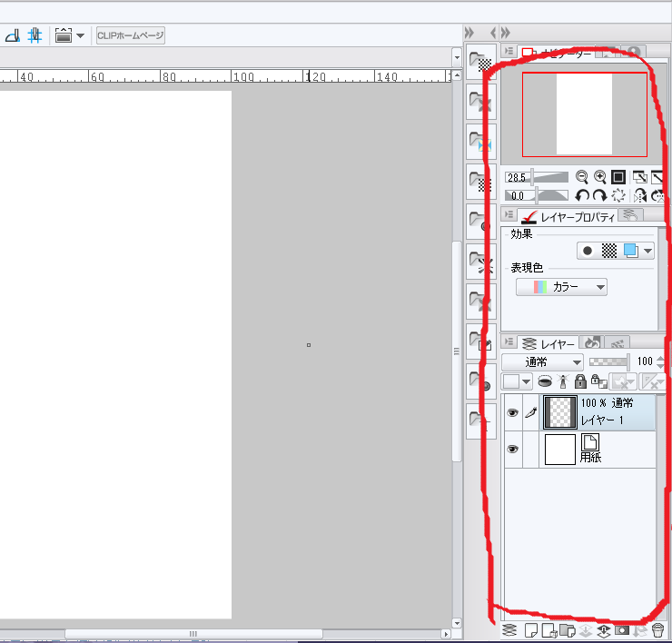Toggle the tone effect checkerboard icon
672x643 pixels.
tap(609, 251)
